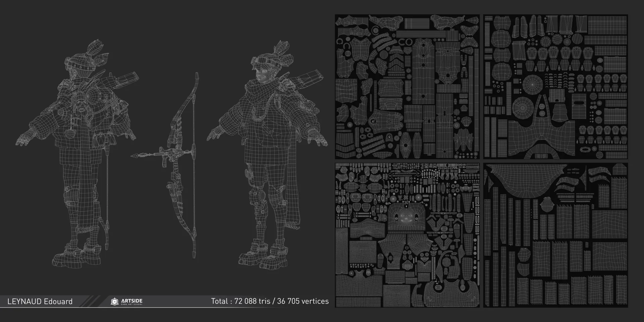Click the ARTSIDE logo icon
This screenshot has width=644, height=322.
[115, 302]
